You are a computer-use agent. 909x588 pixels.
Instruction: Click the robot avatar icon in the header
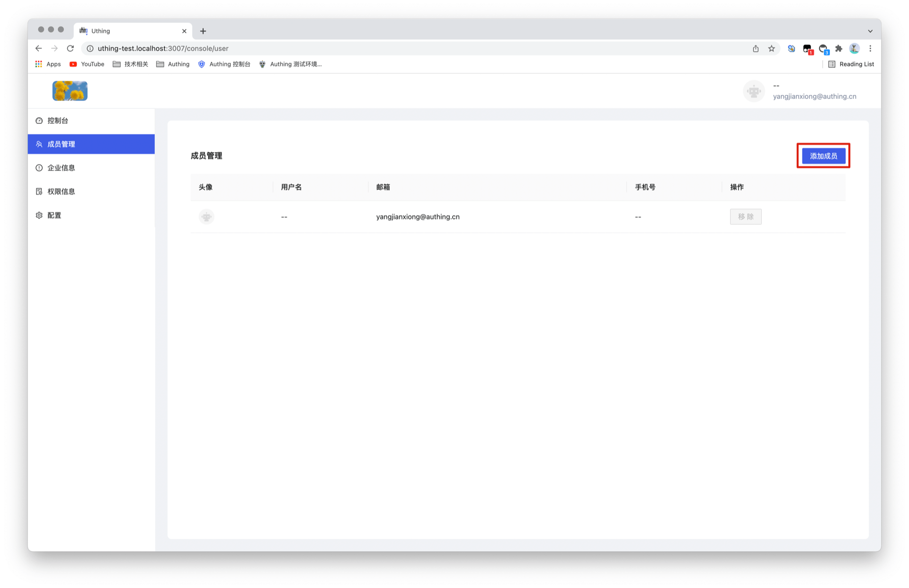click(x=754, y=91)
